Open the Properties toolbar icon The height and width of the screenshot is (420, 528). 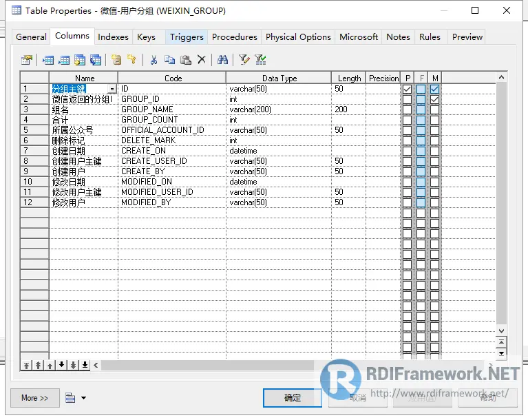coord(27,60)
